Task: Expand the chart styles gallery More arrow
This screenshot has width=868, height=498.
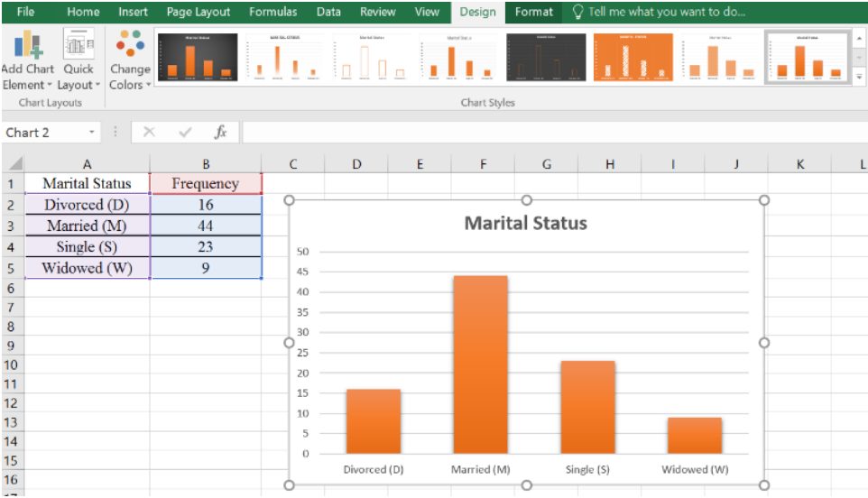Action: pyautogui.click(x=859, y=77)
